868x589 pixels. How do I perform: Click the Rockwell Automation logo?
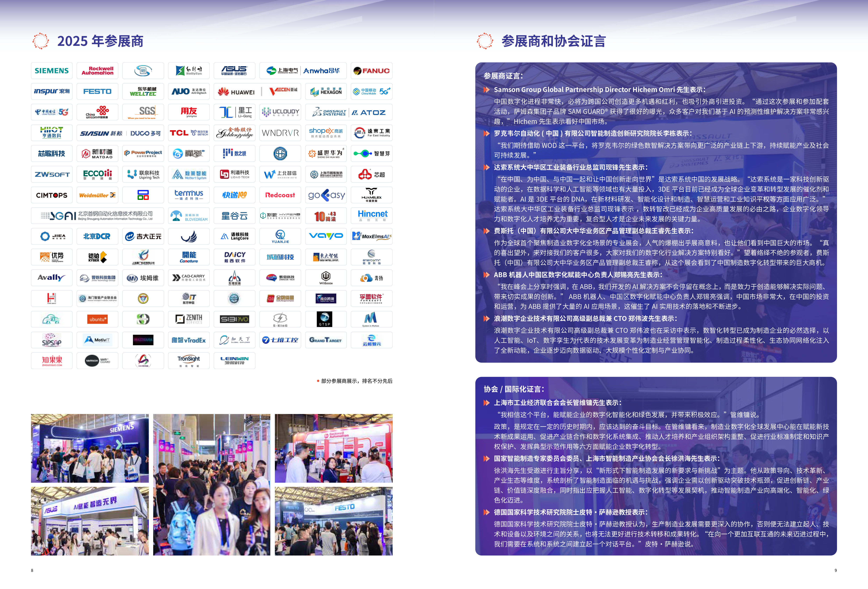97,71
